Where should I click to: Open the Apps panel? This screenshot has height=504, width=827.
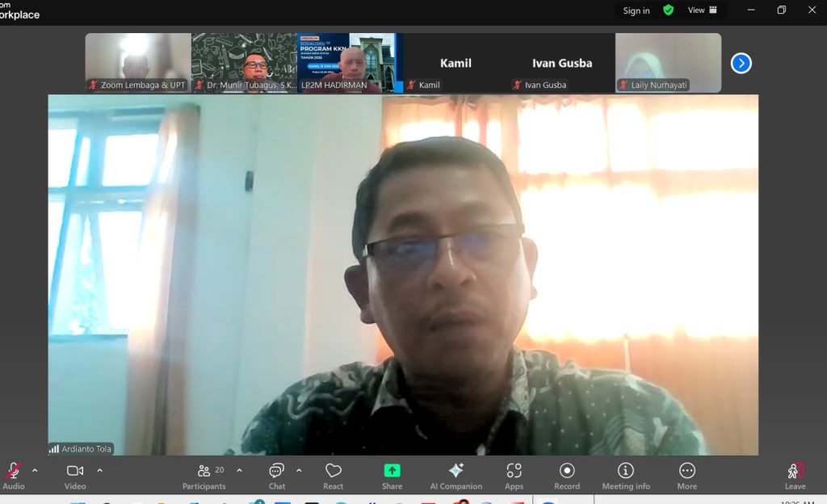click(x=514, y=475)
